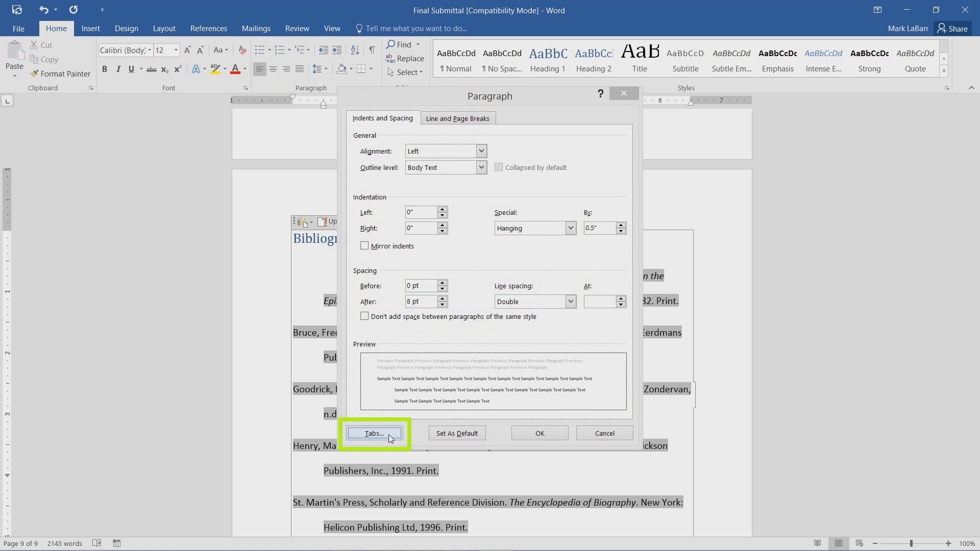Expand the Line spacing dropdown
980x551 pixels.
click(x=571, y=300)
